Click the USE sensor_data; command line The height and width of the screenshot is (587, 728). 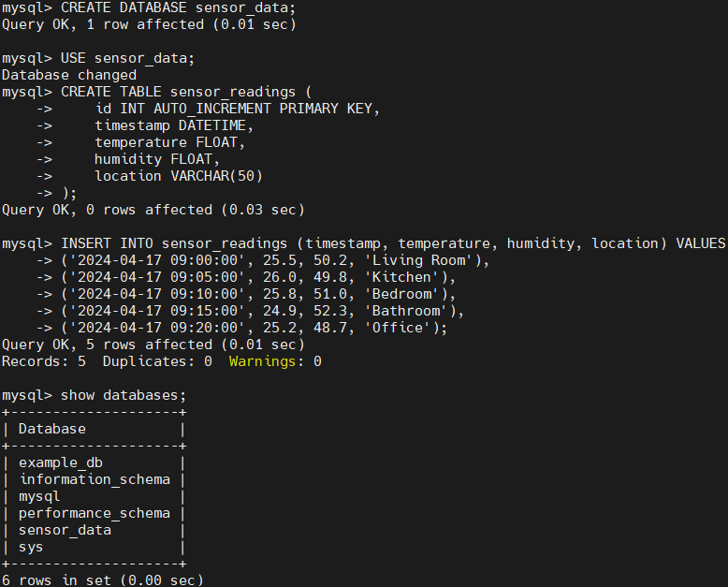127,59
